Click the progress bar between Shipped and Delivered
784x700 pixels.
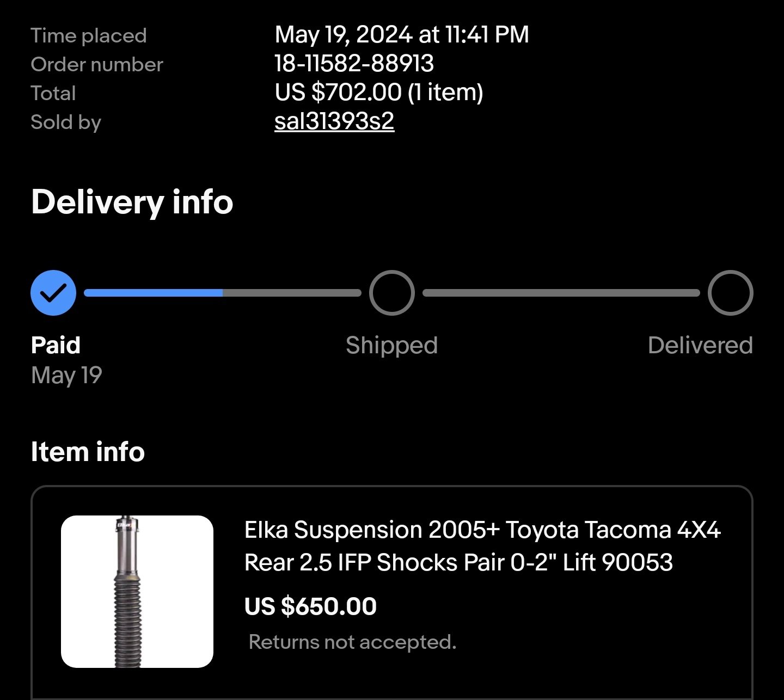point(561,293)
